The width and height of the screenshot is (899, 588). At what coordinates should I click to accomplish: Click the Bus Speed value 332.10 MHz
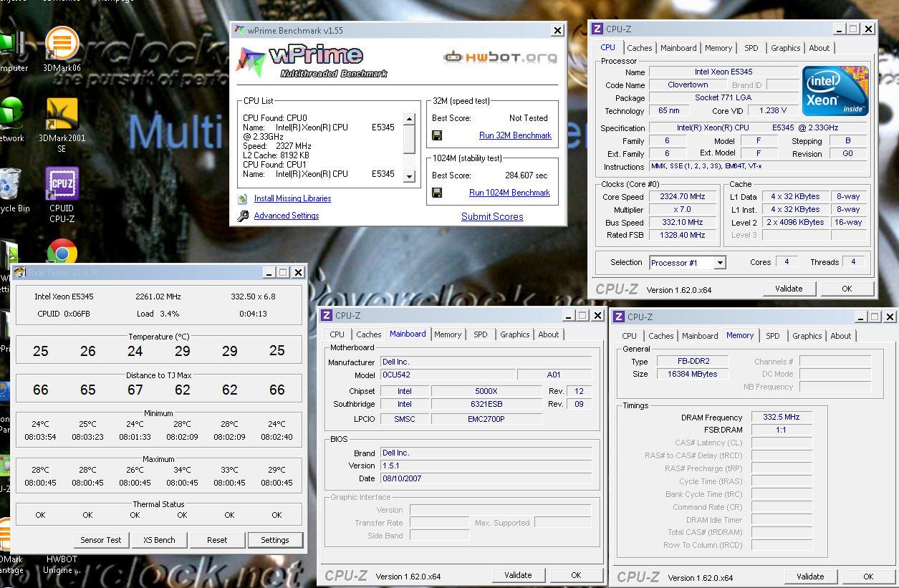point(682,222)
